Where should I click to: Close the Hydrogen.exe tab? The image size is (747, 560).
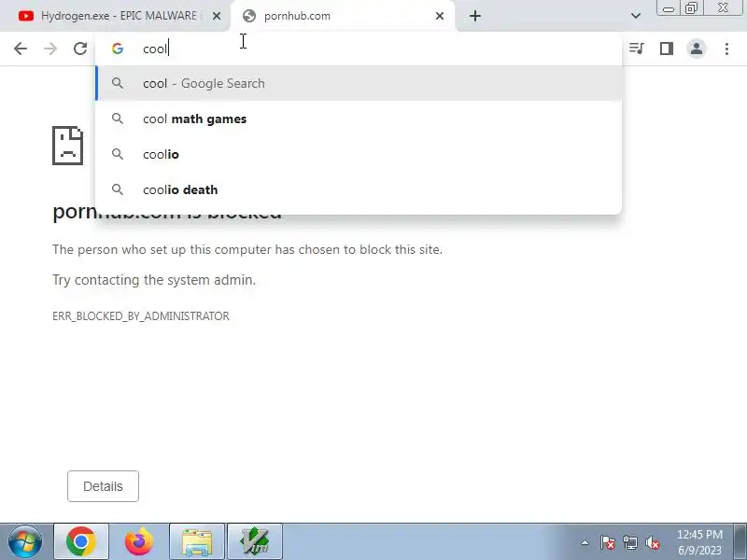[x=217, y=16]
